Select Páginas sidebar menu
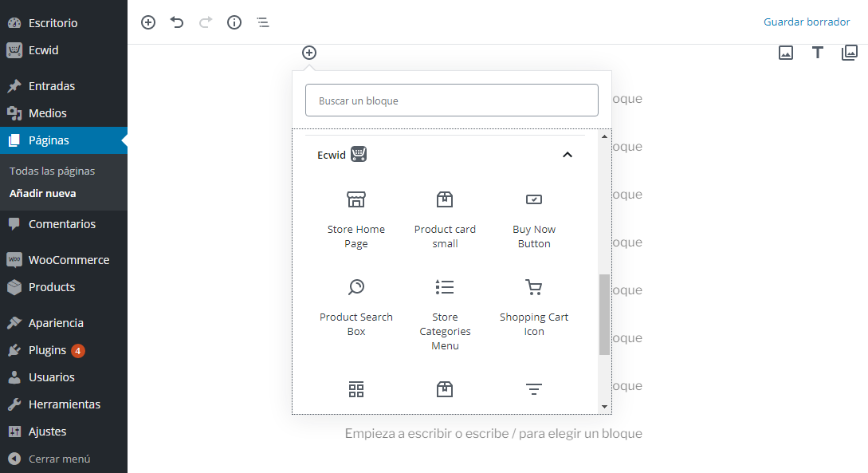 (64, 140)
